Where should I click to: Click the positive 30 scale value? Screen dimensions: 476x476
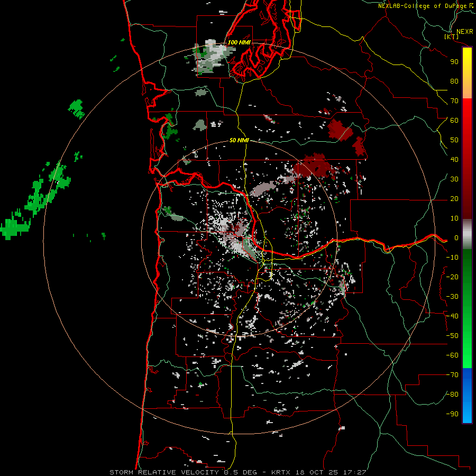pos(454,179)
